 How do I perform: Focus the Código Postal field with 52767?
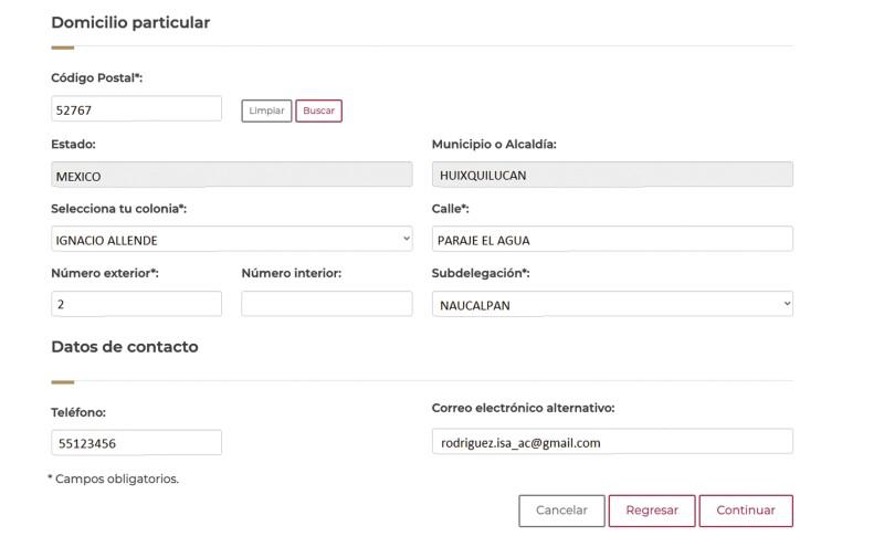click(x=136, y=109)
